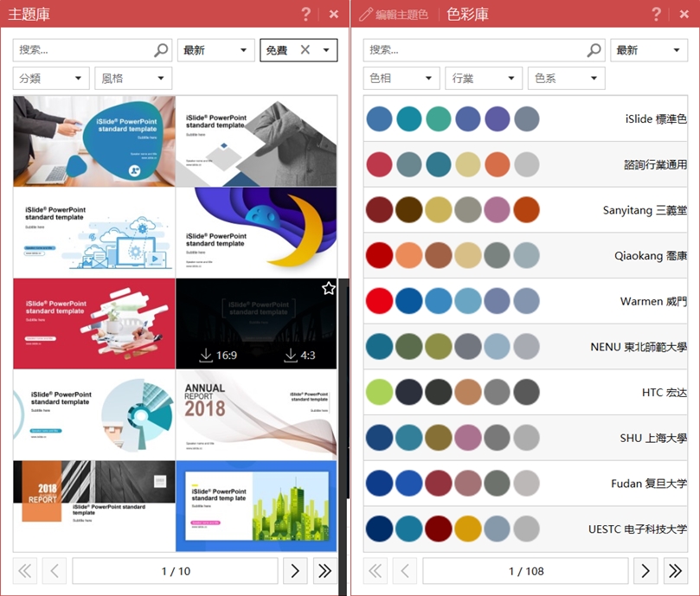Viewport: 700px width, 596px height.
Task: Click the magnifier in the theme search box
Action: (161, 50)
